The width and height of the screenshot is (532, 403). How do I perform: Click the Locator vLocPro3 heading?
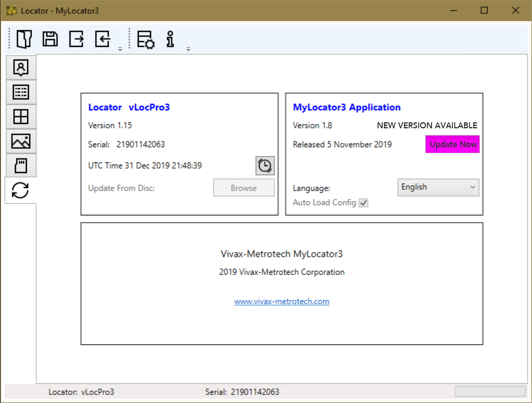[129, 107]
